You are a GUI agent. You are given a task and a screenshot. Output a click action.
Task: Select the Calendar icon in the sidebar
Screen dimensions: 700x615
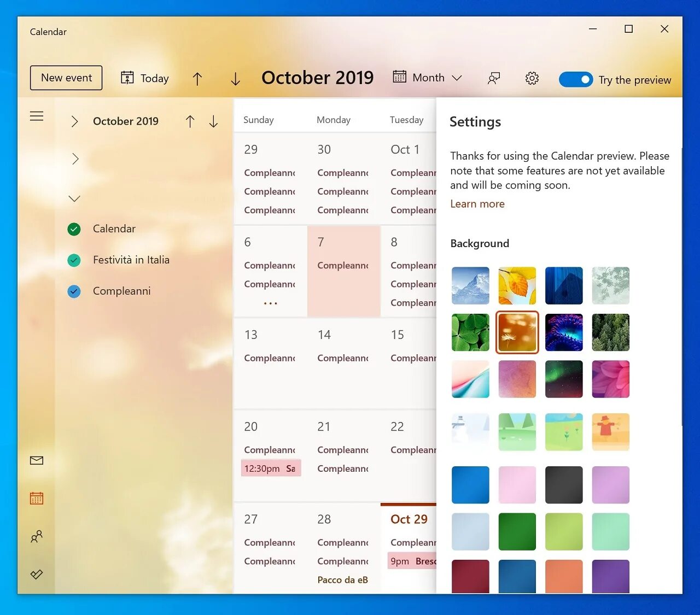[36, 498]
